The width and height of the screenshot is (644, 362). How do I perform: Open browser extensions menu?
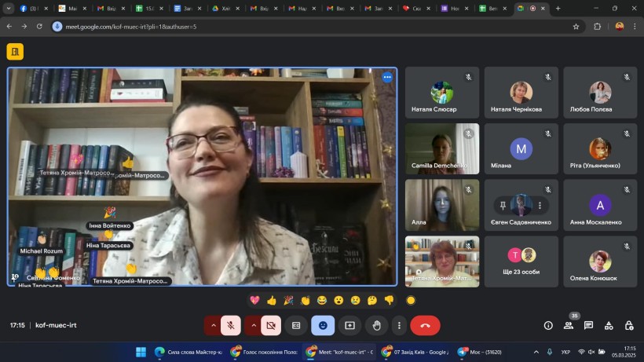597,26
